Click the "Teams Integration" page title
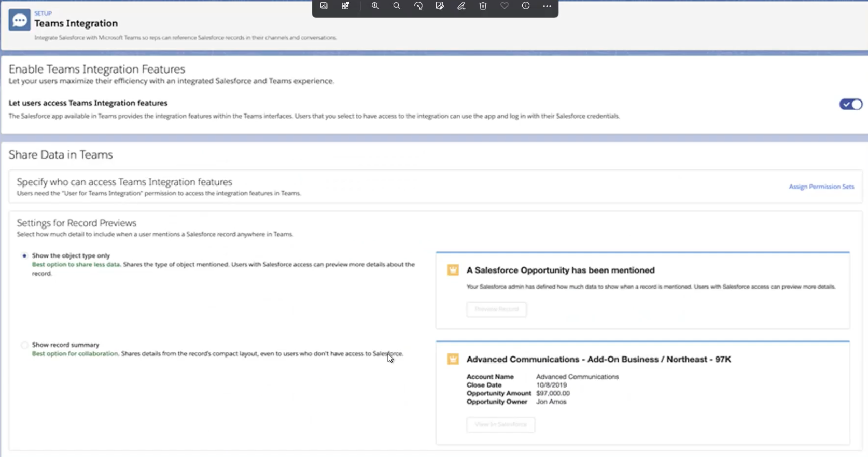The width and height of the screenshot is (868, 457). tap(76, 23)
